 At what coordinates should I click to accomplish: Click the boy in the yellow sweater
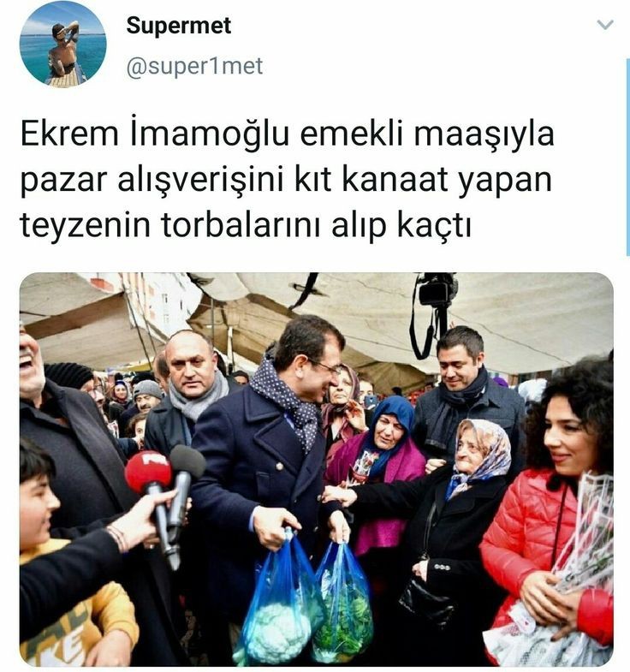[64, 566]
